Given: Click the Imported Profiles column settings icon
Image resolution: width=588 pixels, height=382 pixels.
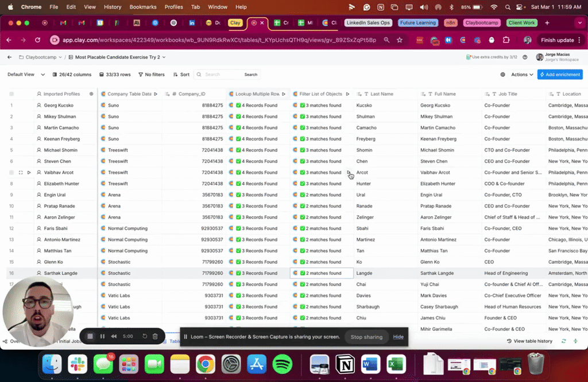Looking at the screenshot, I should click(x=91, y=94).
